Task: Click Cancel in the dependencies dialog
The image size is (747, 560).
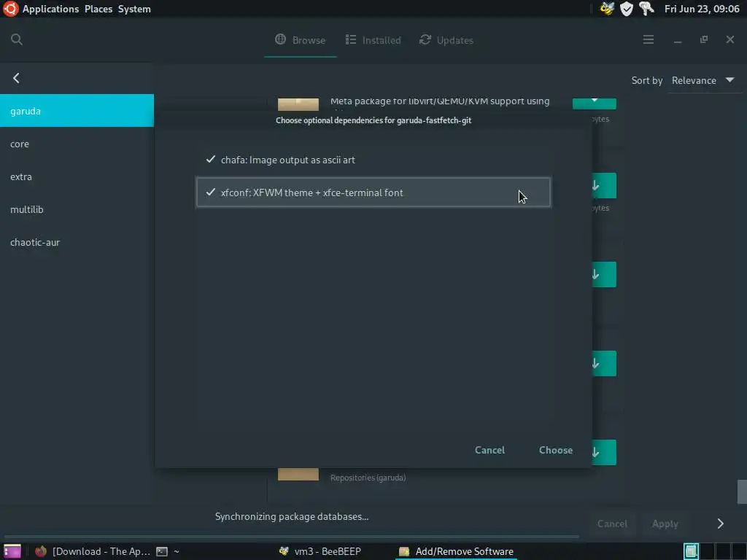Action: (489, 450)
